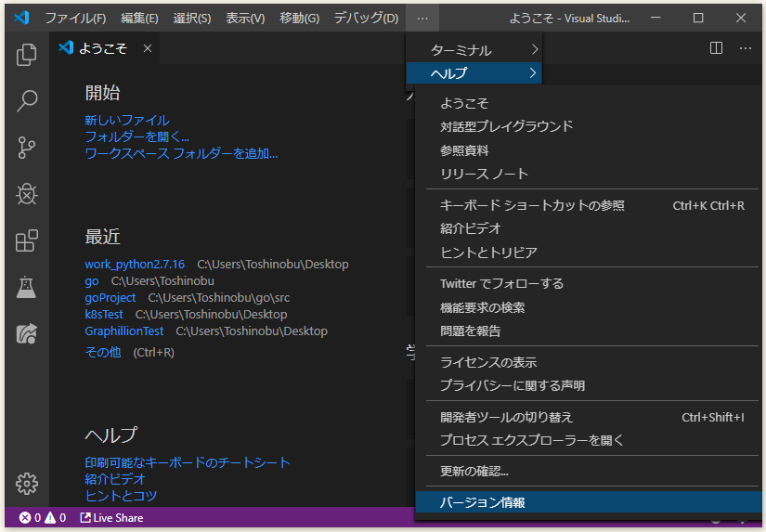Screen dimensions: 766x532
Task: Open recent go folder link
Action: pyautogui.click(x=92, y=281)
